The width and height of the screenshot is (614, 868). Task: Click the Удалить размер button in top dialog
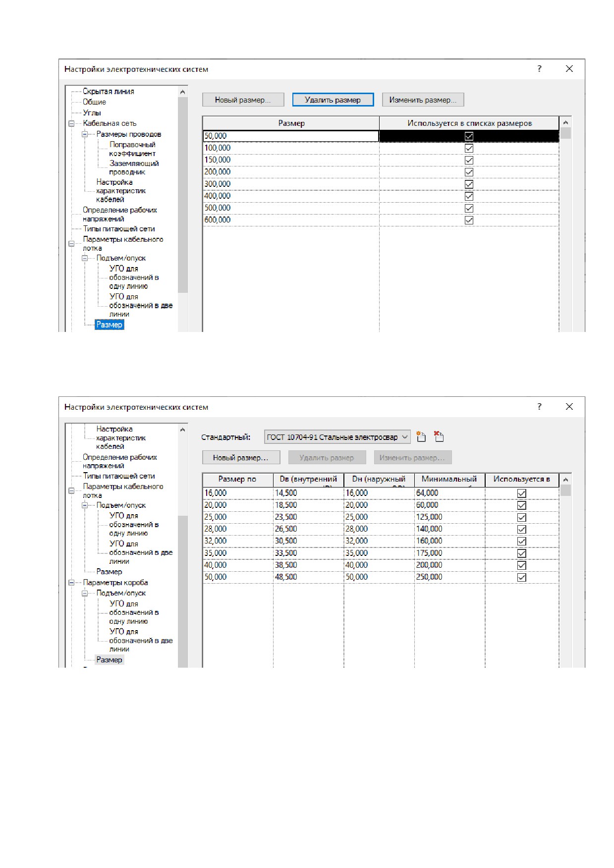333,100
